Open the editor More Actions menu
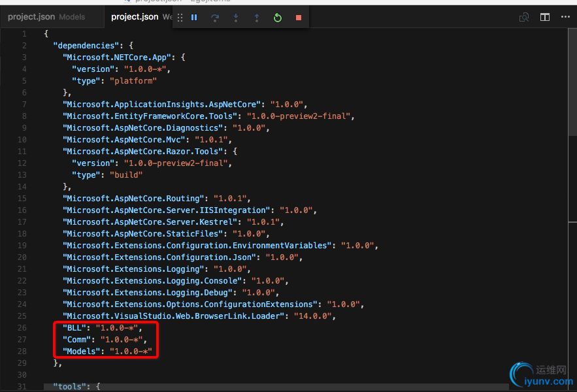Image resolution: width=577 pixels, height=392 pixels. point(565,17)
